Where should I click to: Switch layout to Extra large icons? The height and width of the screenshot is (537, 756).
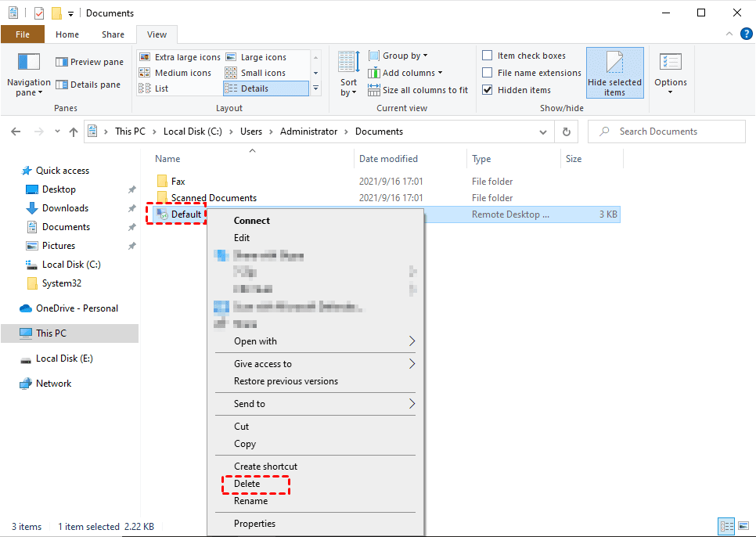click(x=180, y=57)
